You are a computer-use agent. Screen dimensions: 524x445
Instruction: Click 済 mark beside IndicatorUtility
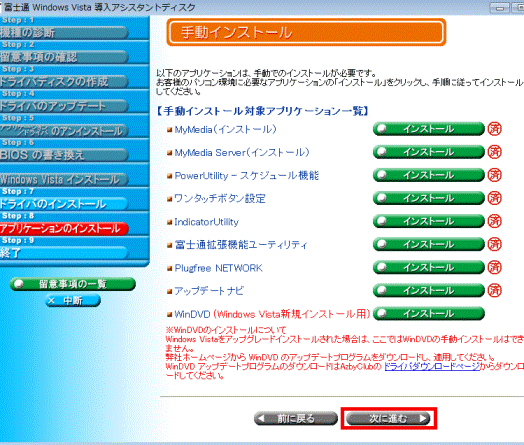click(495, 221)
